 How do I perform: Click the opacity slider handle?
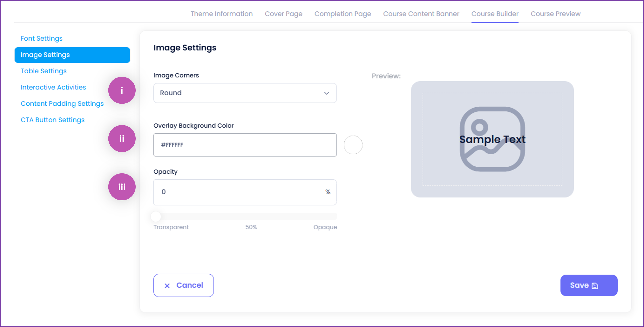pos(156,216)
